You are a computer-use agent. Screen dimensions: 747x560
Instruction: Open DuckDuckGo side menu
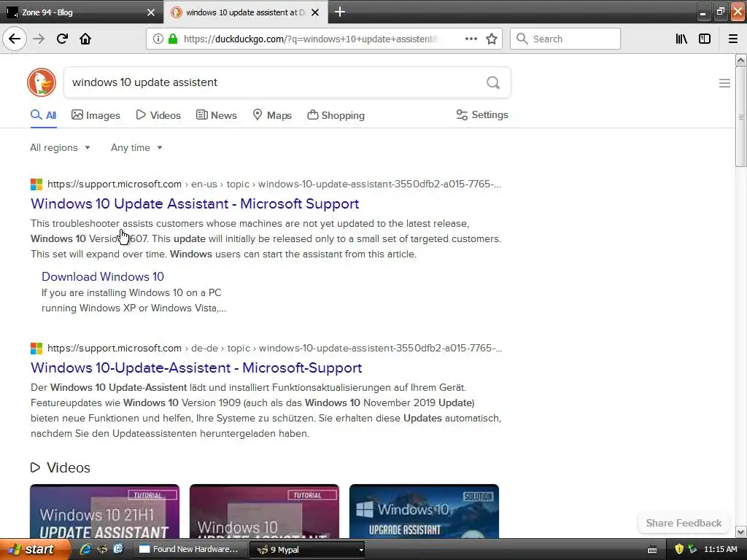[724, 83]
